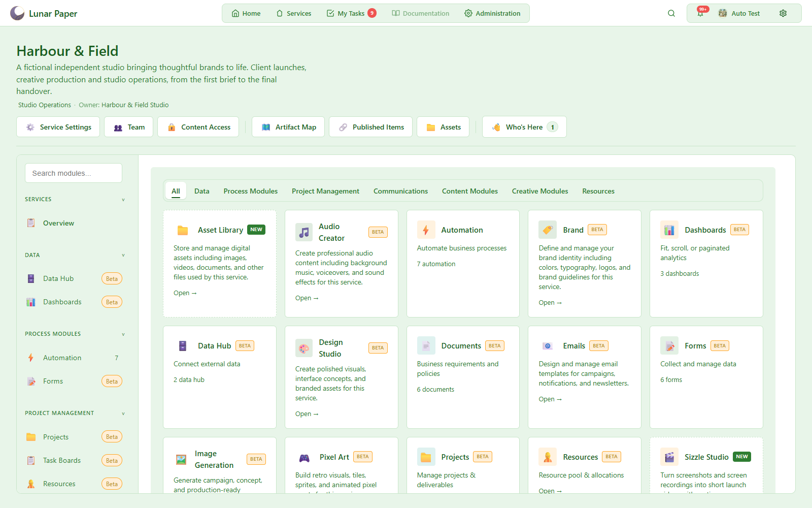Open the Published Items button
The image size is (812, 508).
click(370, 127)
